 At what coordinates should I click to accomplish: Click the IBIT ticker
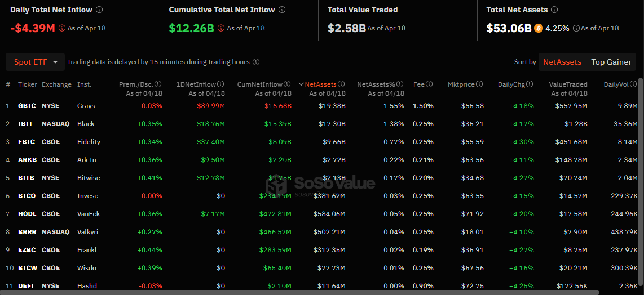click(25, 123)
